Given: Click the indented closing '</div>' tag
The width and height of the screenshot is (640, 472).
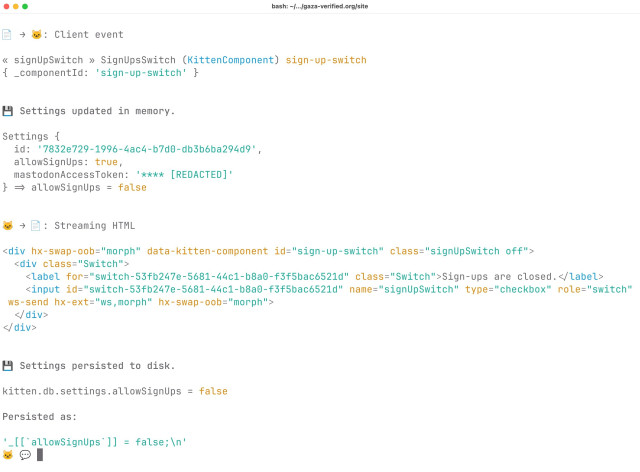Looking at the screenshot, I should (x=31, y=315).
